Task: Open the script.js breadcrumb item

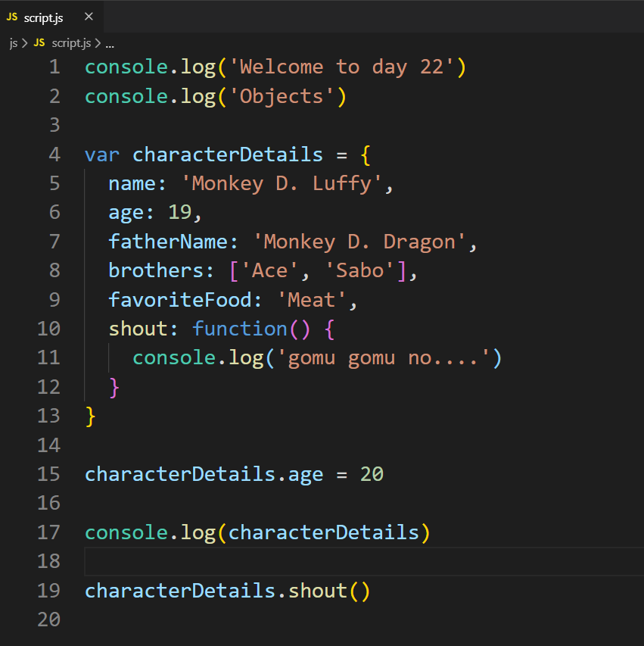Action: [71, 43]
